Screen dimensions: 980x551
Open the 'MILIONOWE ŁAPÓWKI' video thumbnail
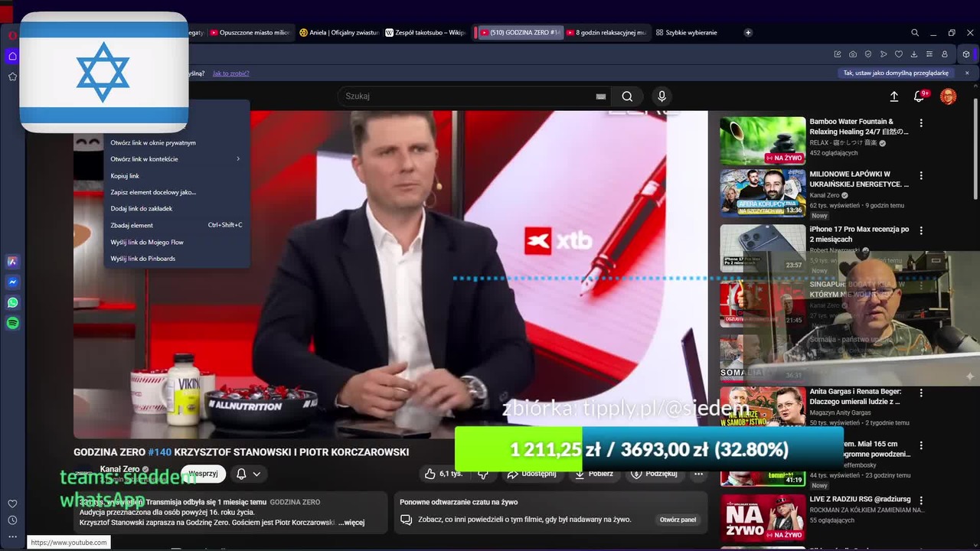(762, 193)
